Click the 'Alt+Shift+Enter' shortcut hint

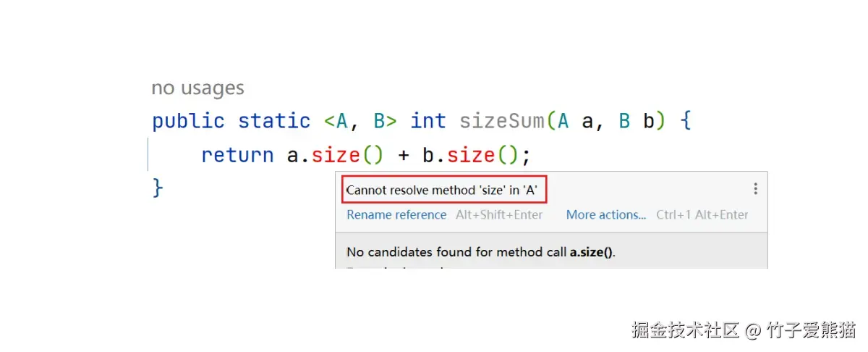(x=499, y=214)
